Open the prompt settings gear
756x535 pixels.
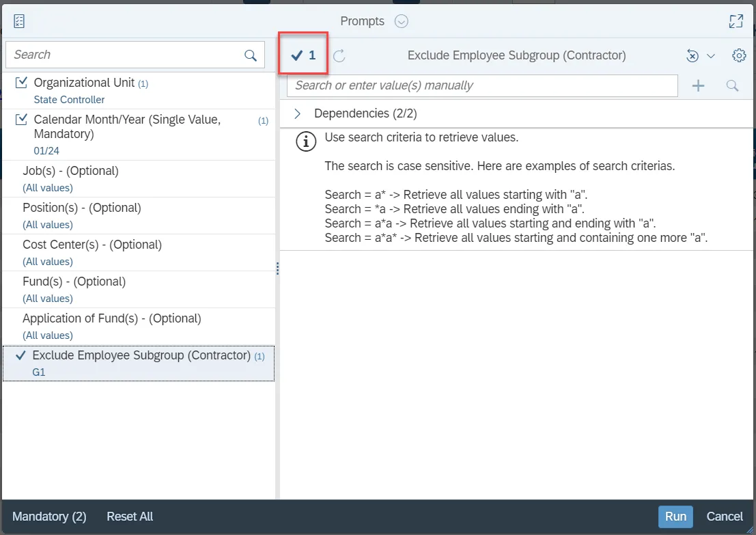click(738, 56)
